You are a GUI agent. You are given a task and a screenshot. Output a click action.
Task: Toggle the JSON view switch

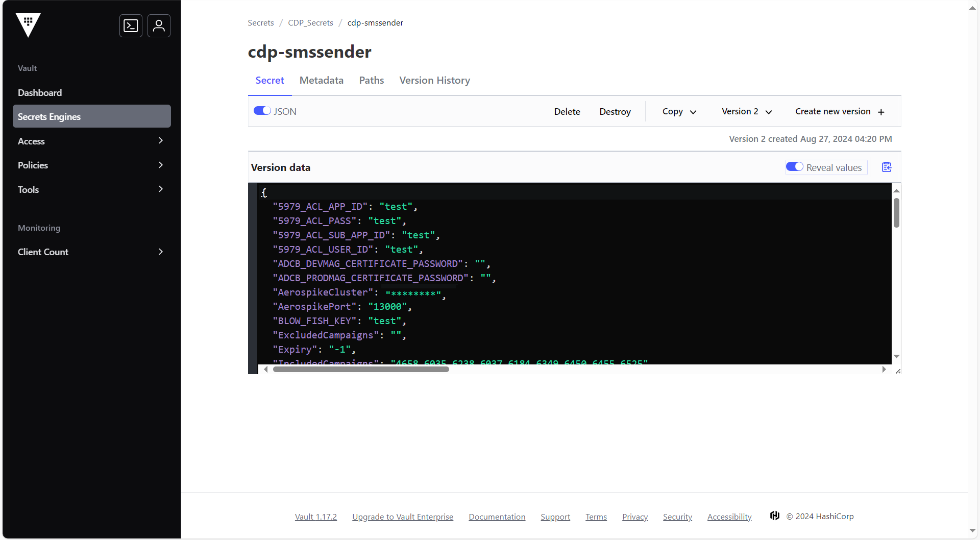tap(262, 111)
